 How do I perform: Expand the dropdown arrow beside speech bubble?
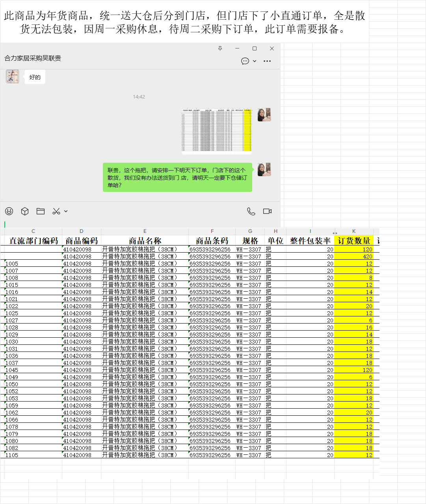tap(255, 61)
